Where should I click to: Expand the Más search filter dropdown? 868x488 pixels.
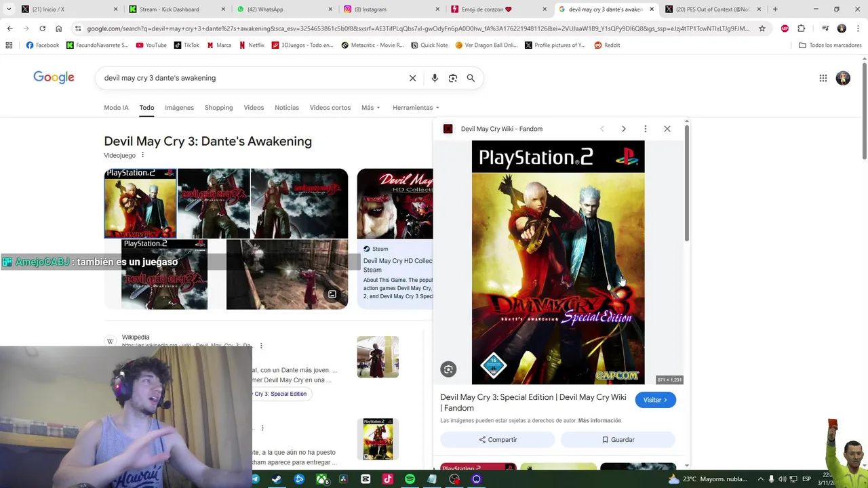coord(370,108)
